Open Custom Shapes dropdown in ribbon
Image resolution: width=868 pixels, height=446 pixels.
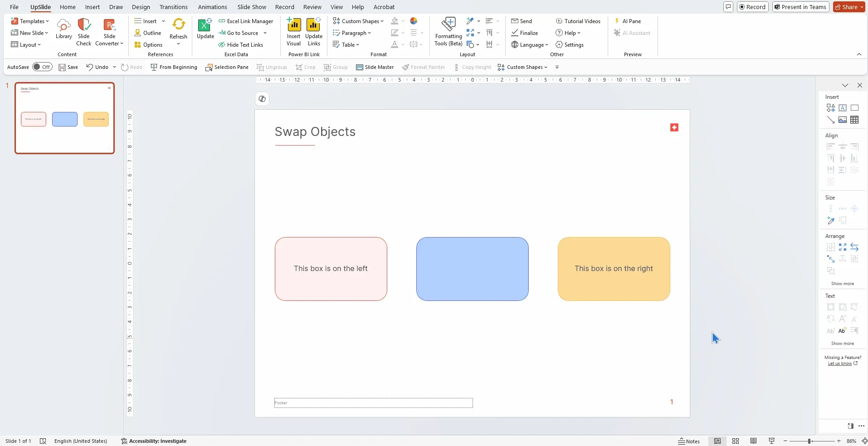[x=358, y=21]
